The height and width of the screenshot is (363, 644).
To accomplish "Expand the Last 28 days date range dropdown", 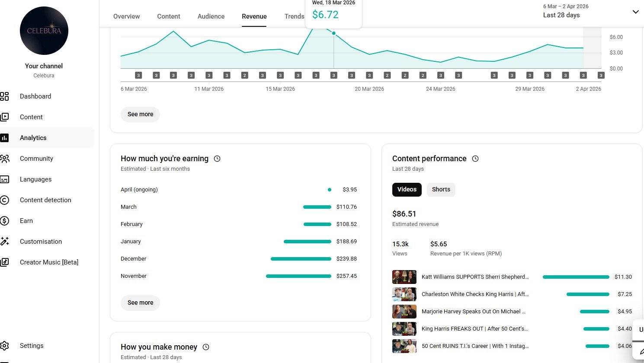I will (x=635, y=12).
